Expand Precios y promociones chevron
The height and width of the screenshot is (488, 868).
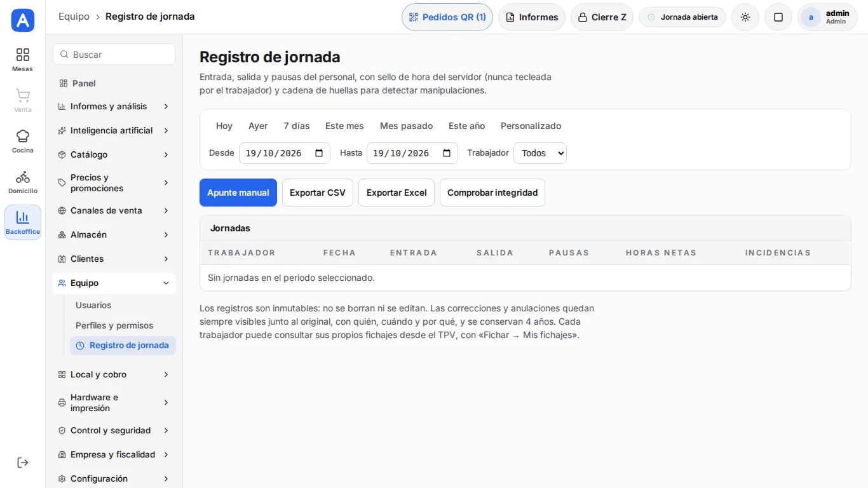pyautogui.click(x=166, y=183)
